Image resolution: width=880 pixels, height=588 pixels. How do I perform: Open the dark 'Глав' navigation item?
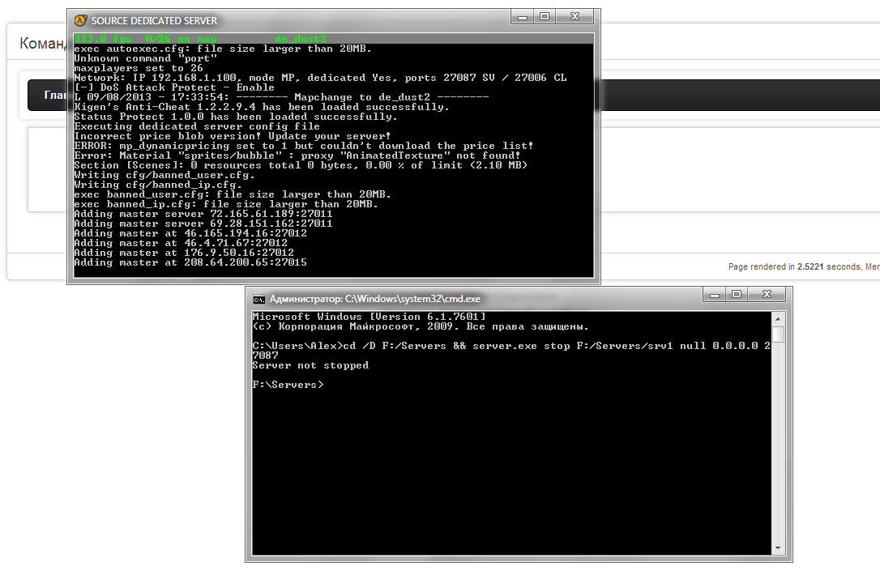coord(47,96)
